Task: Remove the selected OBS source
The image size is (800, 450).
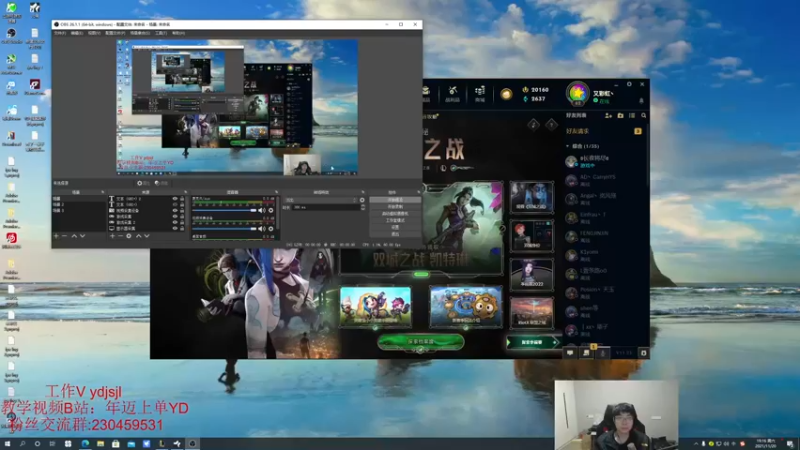Action: point(120,236)
